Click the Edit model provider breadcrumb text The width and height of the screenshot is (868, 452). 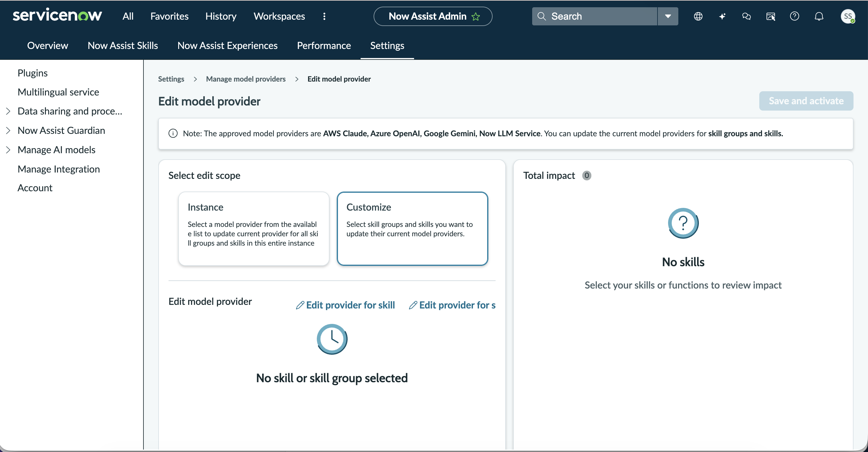click(339, 79)
